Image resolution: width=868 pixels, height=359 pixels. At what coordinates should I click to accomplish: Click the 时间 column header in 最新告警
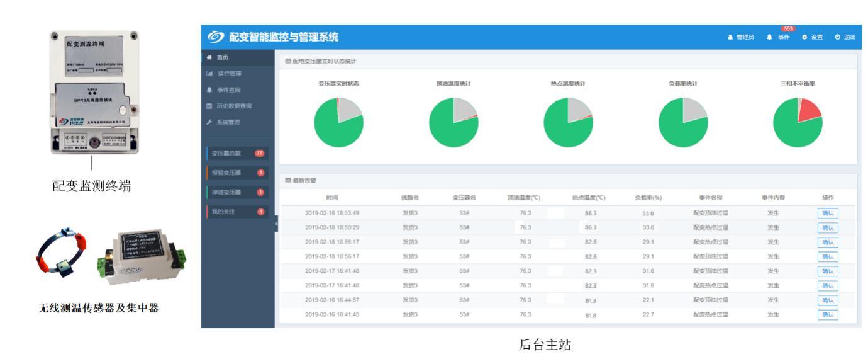pyautogui.click(x=332, y=198)
